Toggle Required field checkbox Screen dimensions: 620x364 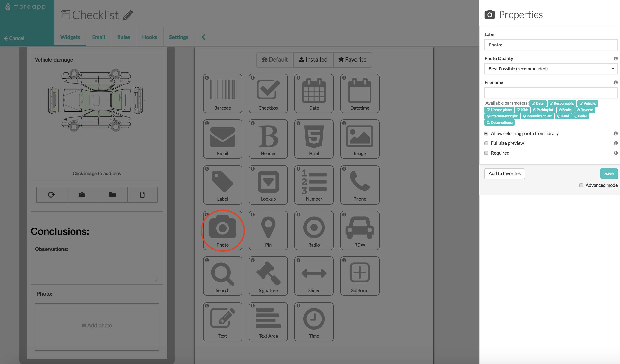(x=487, y=153)
